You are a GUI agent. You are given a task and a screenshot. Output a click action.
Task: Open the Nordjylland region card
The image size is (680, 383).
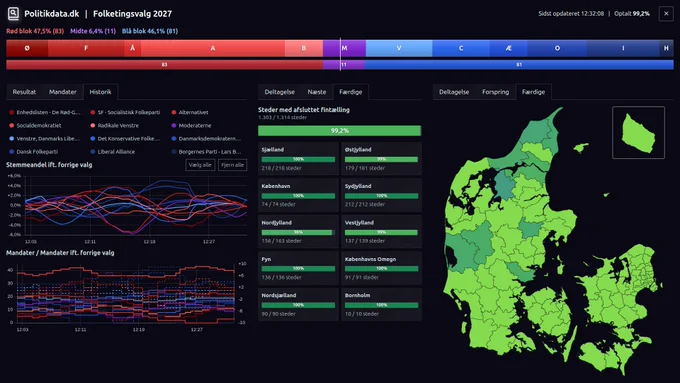[x=298, y=231]
